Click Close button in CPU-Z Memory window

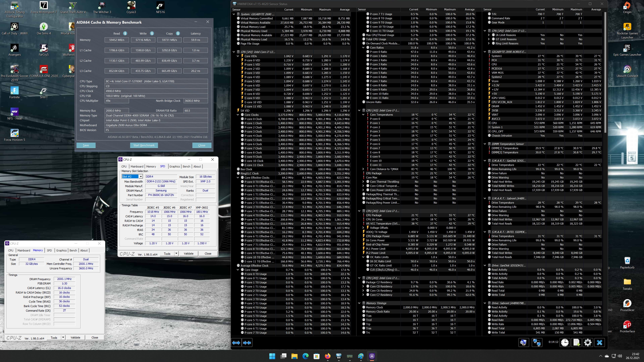pos(95,338)
